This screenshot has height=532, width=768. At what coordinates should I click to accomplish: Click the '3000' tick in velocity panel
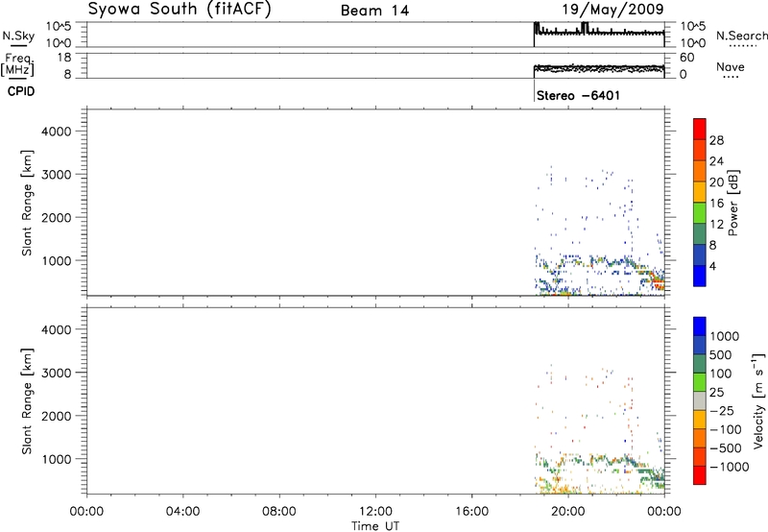(56, 373)
